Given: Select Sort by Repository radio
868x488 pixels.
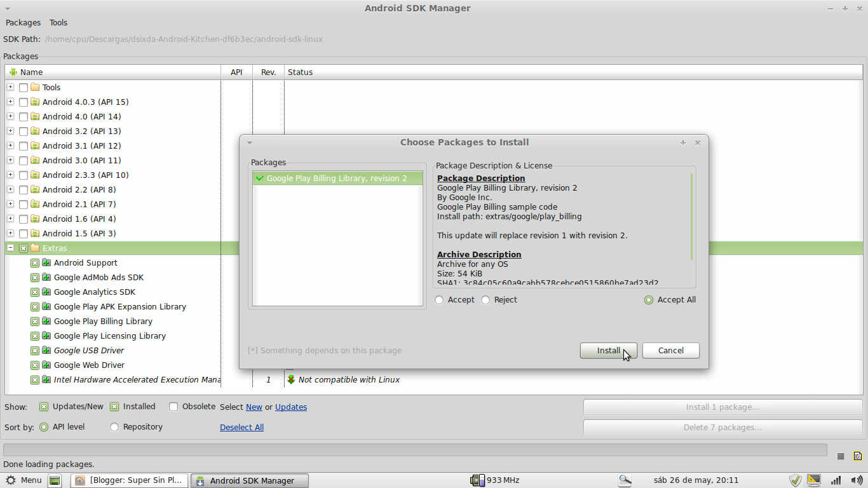Looking at the screenshot, I should pos(114,427).
